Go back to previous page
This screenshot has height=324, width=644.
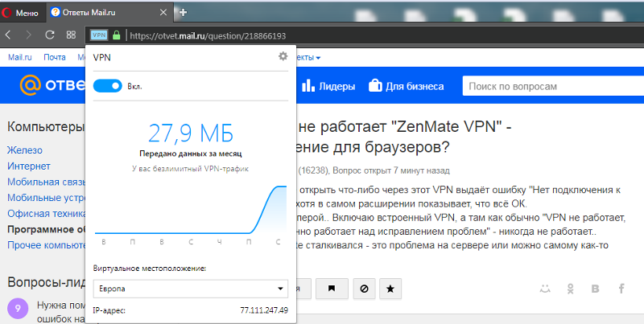8,35
